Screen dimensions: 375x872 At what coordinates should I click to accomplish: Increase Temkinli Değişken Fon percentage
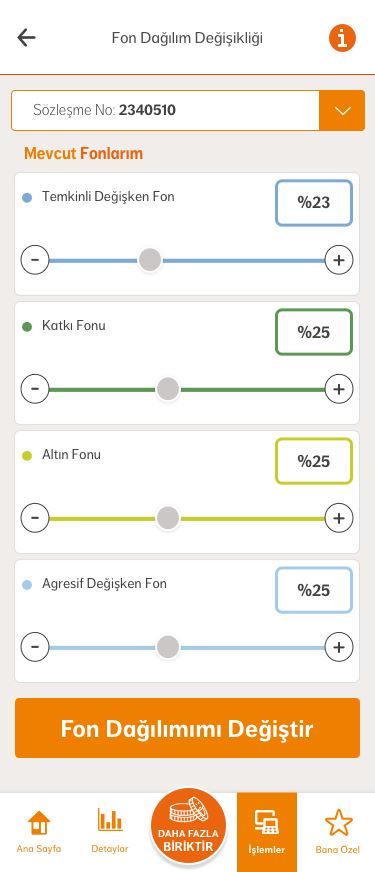[339, 260]
